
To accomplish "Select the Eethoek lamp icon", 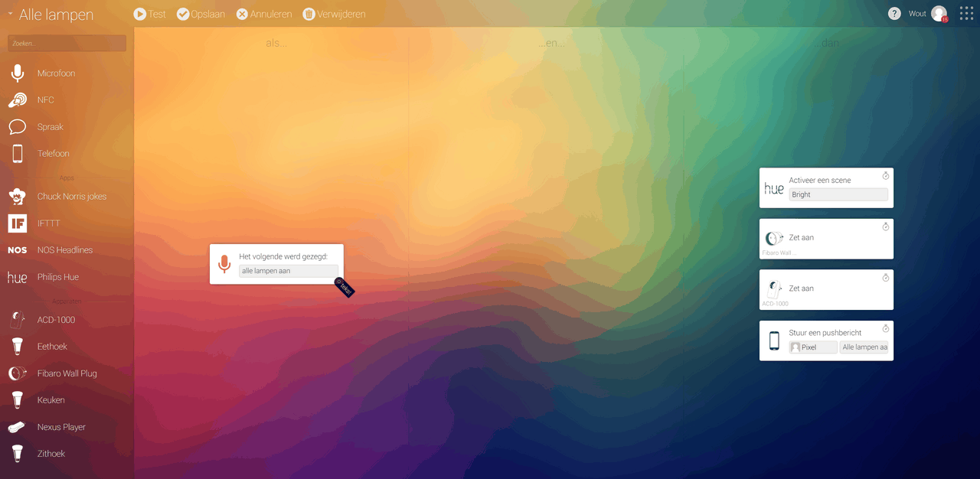I will pos(18,347).
